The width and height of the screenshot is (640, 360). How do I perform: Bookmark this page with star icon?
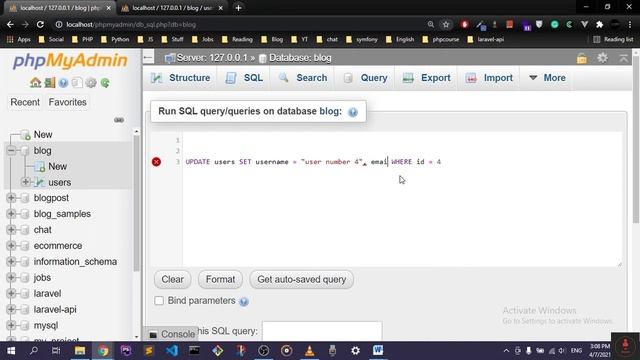point(446,24)
